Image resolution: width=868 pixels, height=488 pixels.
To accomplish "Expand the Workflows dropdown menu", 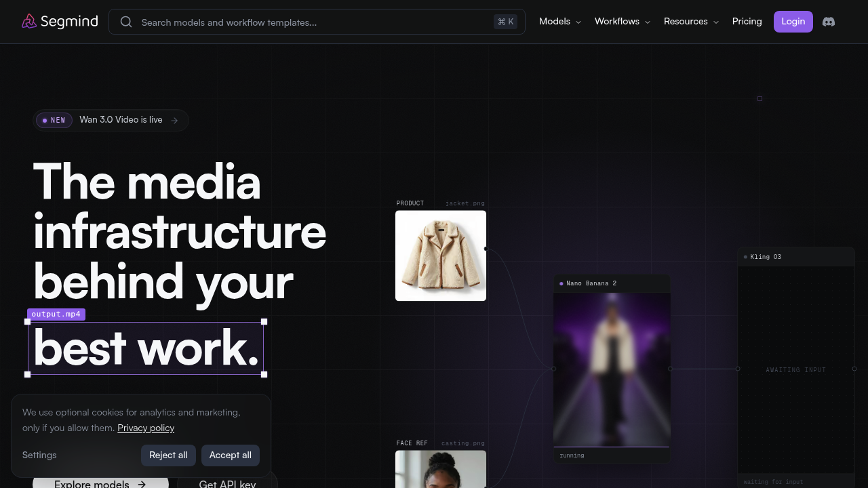I will 623,22.
